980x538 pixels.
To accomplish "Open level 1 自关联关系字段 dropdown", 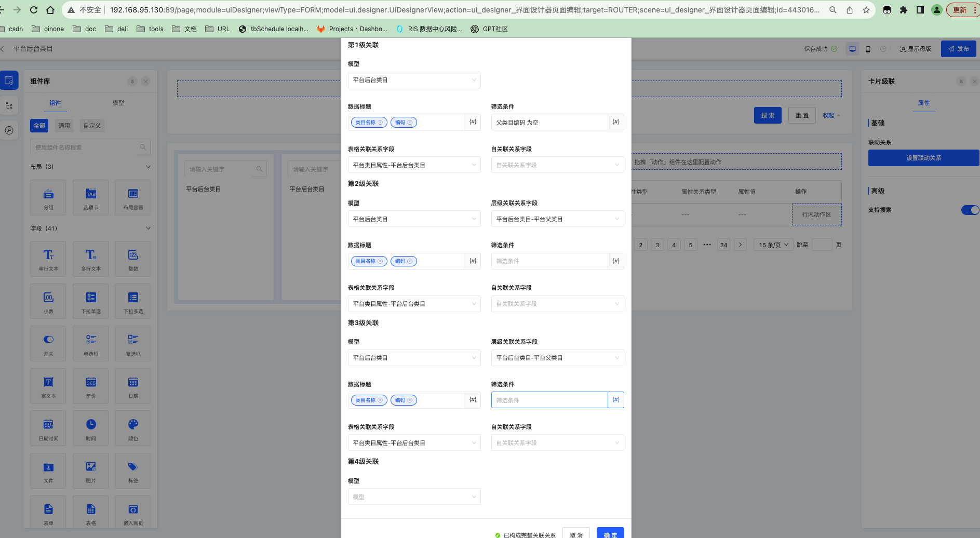I will pos(558,165).
